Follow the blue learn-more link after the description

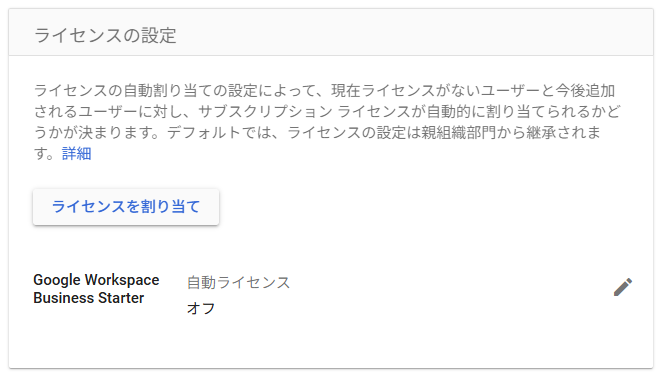coord(76,153)
